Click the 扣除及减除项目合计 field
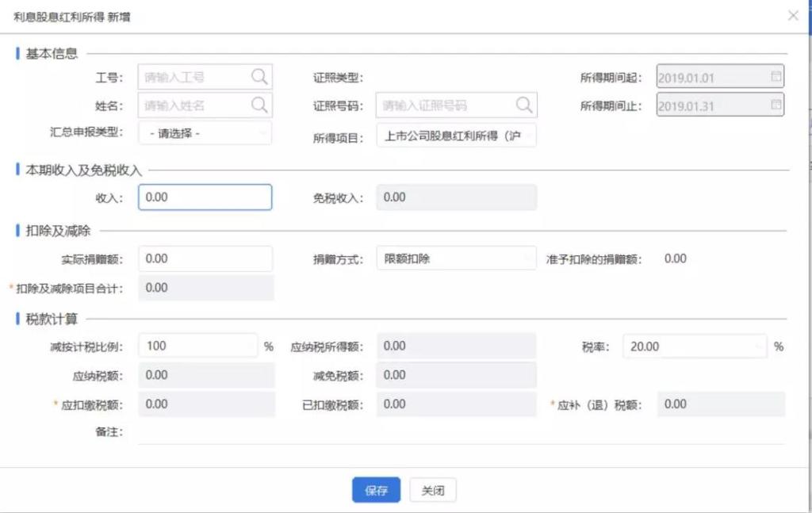812x513 pixels. click(x=206, y=288)
